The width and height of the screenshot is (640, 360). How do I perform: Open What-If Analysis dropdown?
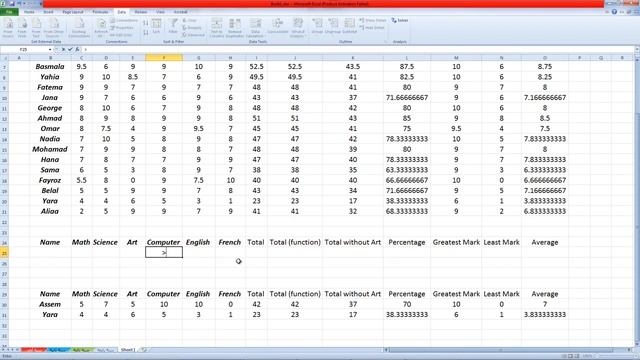pos(298,28)
